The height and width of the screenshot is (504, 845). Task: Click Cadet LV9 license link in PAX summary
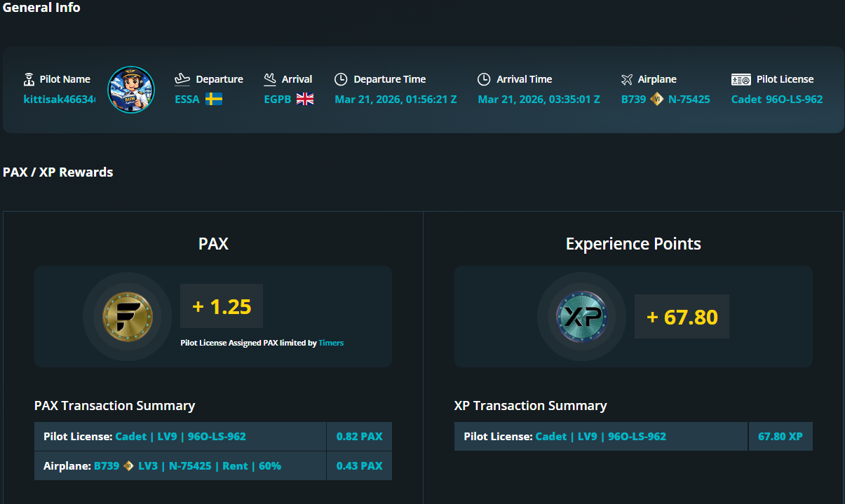point(180,436)
